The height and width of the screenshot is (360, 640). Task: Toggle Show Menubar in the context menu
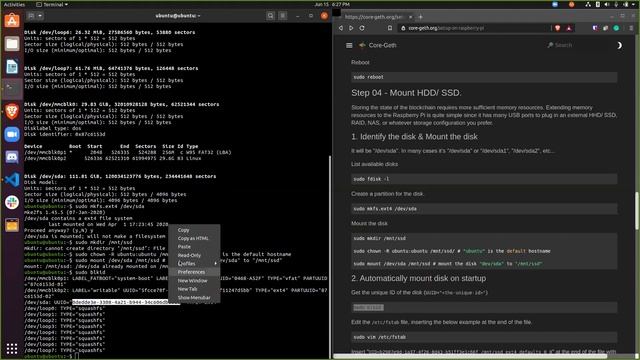tap(194, 298)
